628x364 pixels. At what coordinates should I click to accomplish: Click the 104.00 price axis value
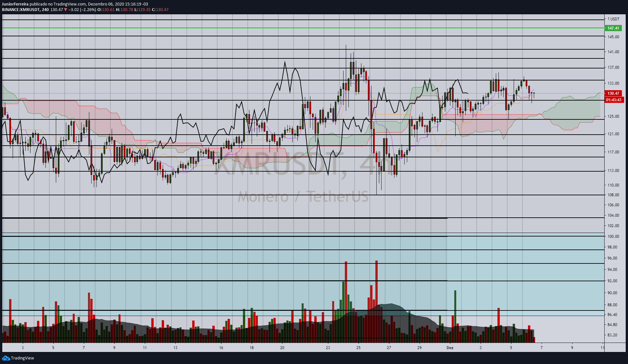(x=613, y=215)
